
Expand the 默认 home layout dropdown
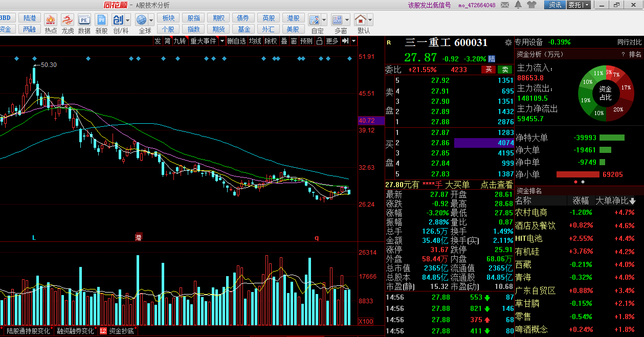370,20
